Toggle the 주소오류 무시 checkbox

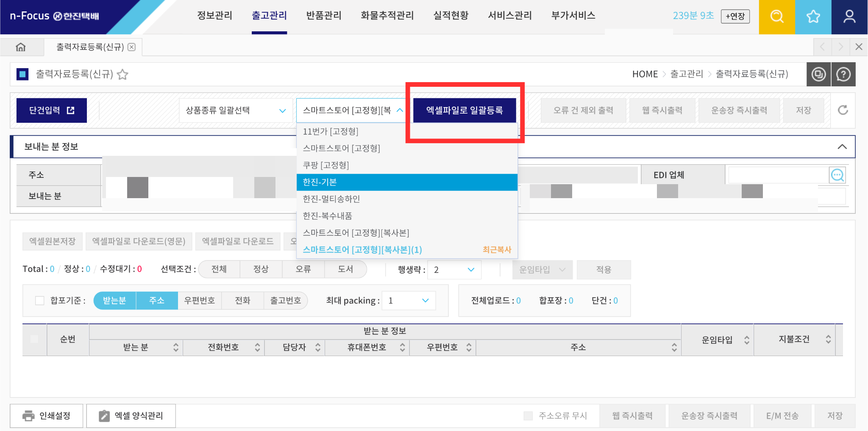tap(528, 416)
